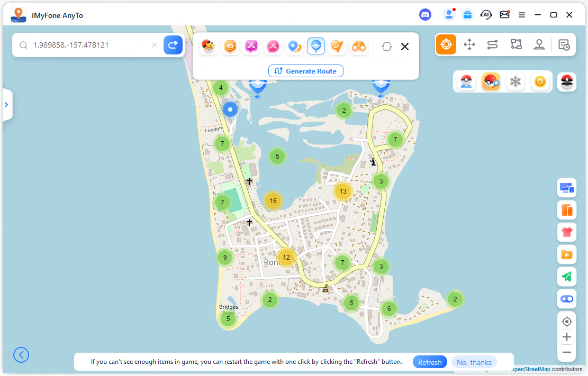Click the circled back arrow button
This screenshot has width=588, height=376.
coord(21,355)
